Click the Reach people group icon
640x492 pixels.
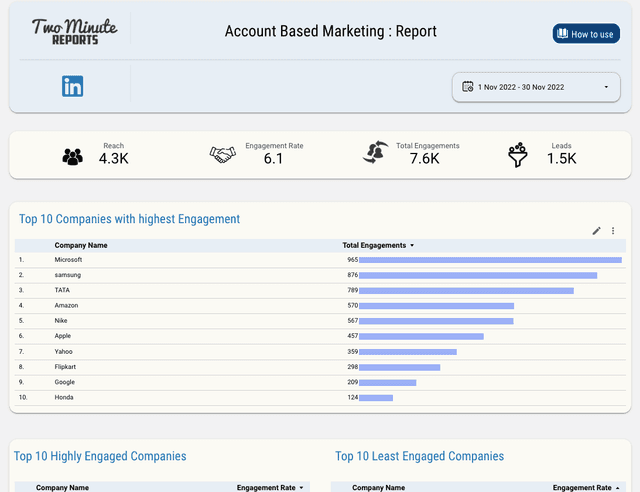73,157
